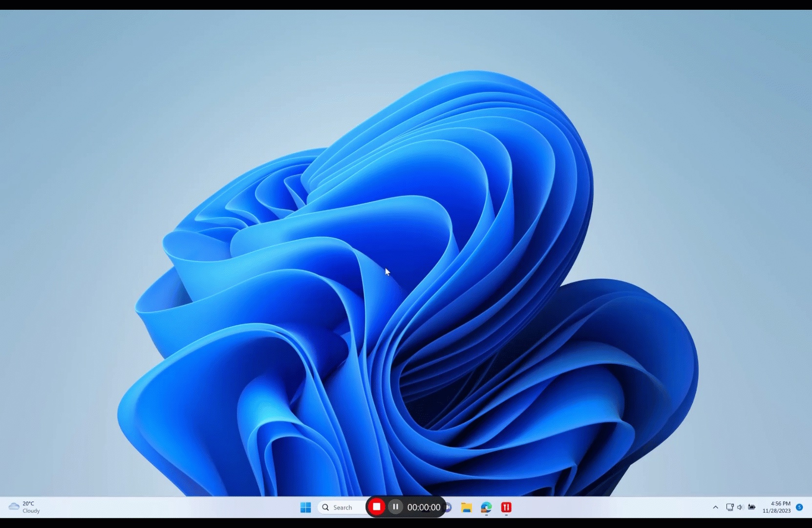Click the battery charging icon
The height and width of the screenshot is (528, 812).
point(752,507)
